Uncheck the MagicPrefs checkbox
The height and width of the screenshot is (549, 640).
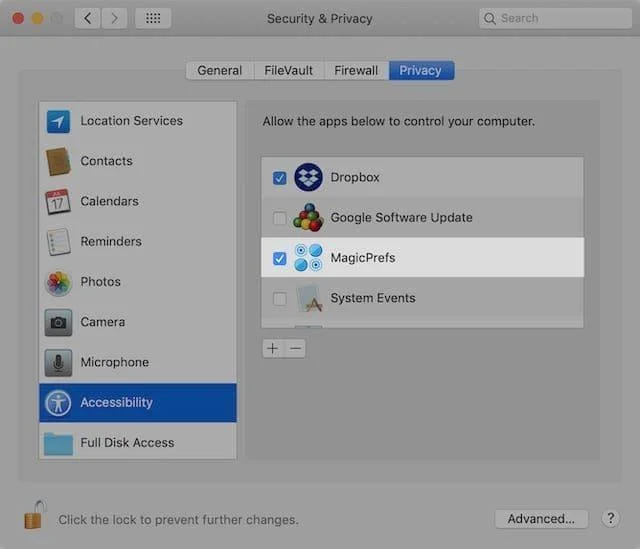[280, 258]
